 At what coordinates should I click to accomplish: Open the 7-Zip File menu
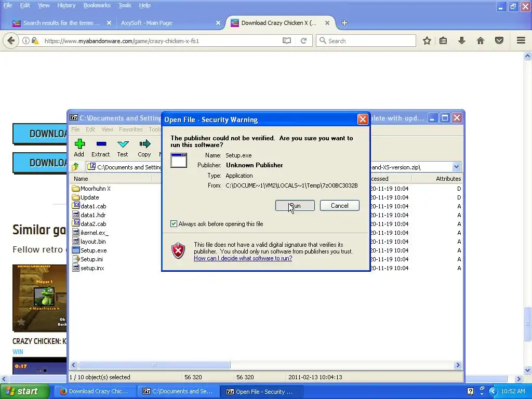(75, 129)
